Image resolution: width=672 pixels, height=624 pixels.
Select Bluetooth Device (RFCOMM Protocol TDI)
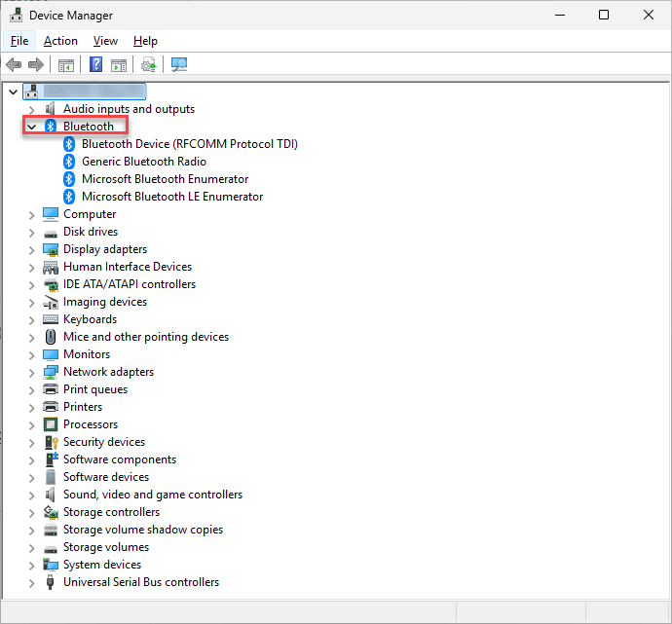pyautogui.click(x=189, y=144)
